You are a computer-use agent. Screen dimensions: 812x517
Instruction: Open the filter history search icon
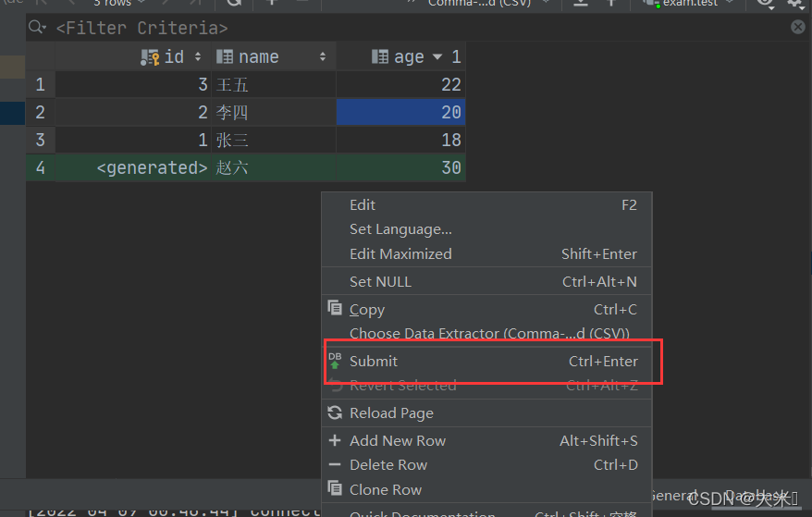point(37,27)
